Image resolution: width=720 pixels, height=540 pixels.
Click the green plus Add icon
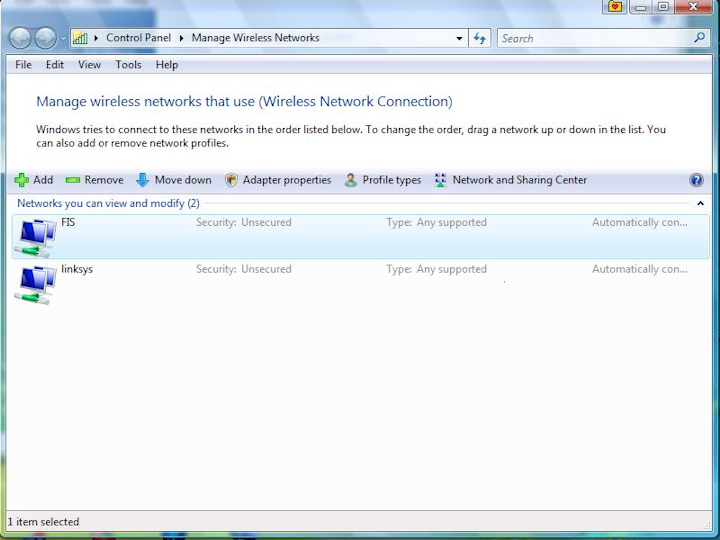22,180
